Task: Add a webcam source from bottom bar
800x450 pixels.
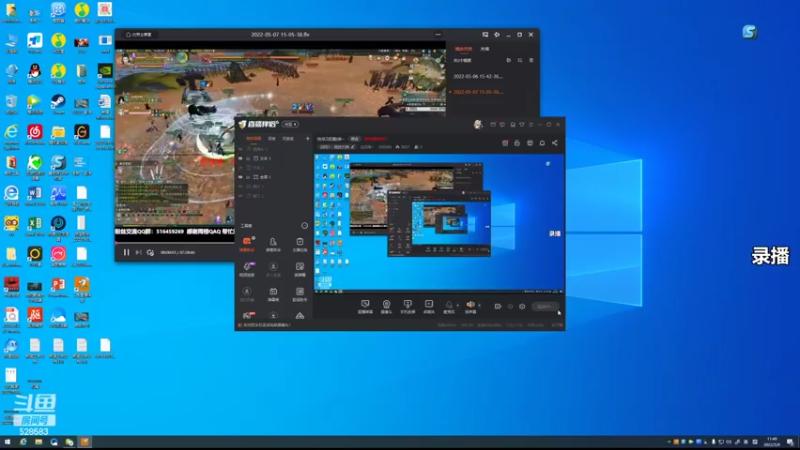Action: 386,306
